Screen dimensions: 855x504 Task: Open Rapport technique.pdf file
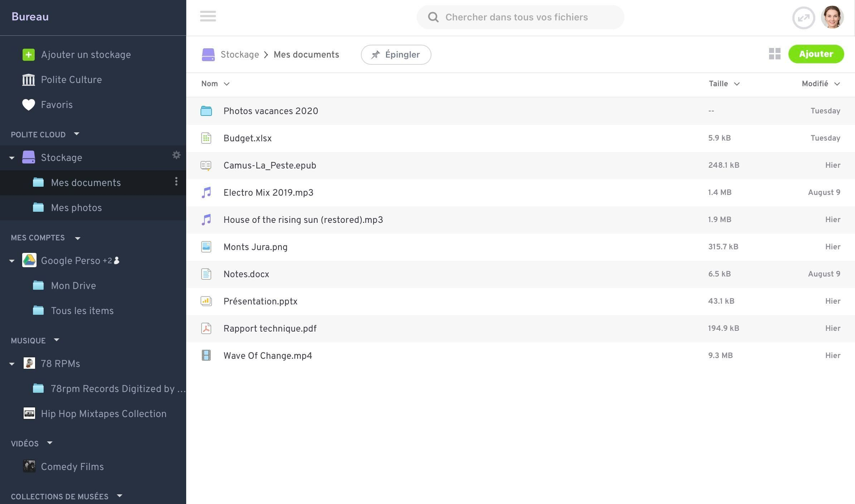click(270, 329)
